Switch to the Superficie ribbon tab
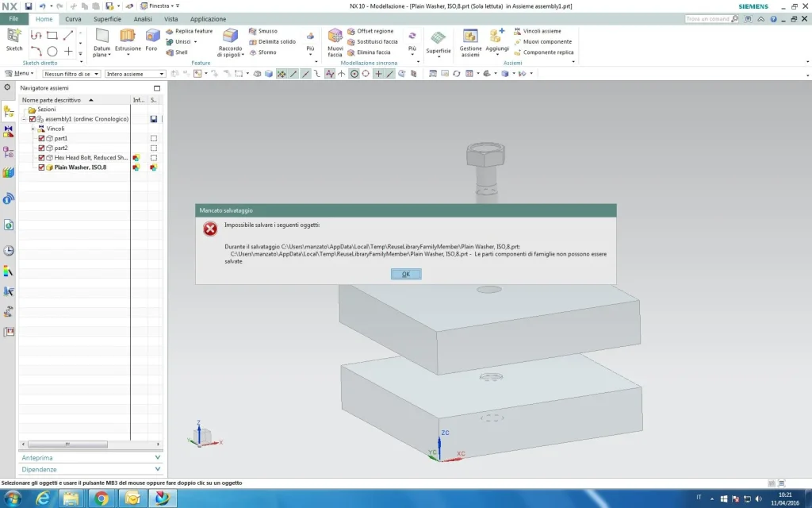Screen dimensions: 812x508 (107, 19)
